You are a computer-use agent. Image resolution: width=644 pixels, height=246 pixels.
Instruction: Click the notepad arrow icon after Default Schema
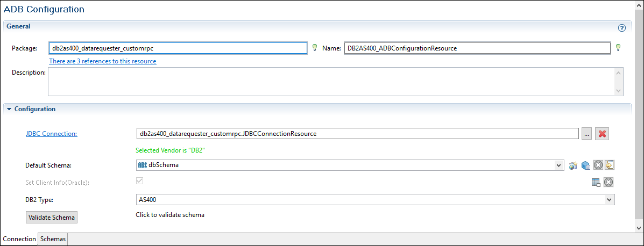[x=610, y=165]
